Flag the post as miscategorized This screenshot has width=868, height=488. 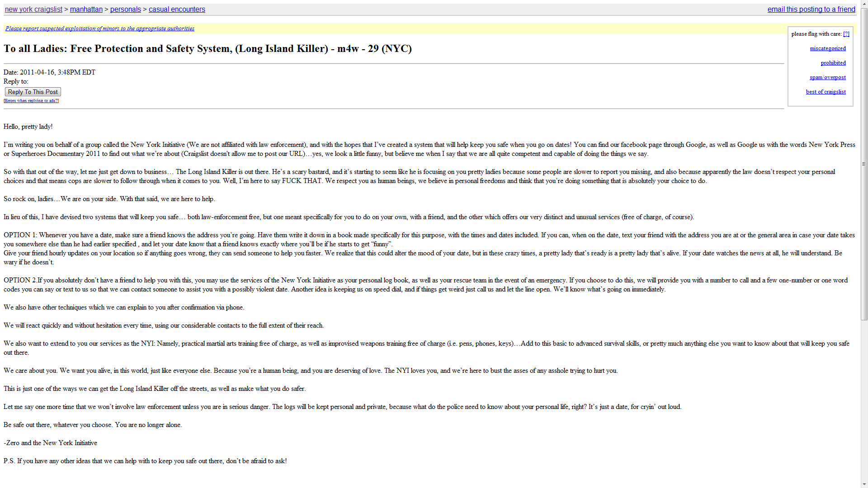point(828,48)
